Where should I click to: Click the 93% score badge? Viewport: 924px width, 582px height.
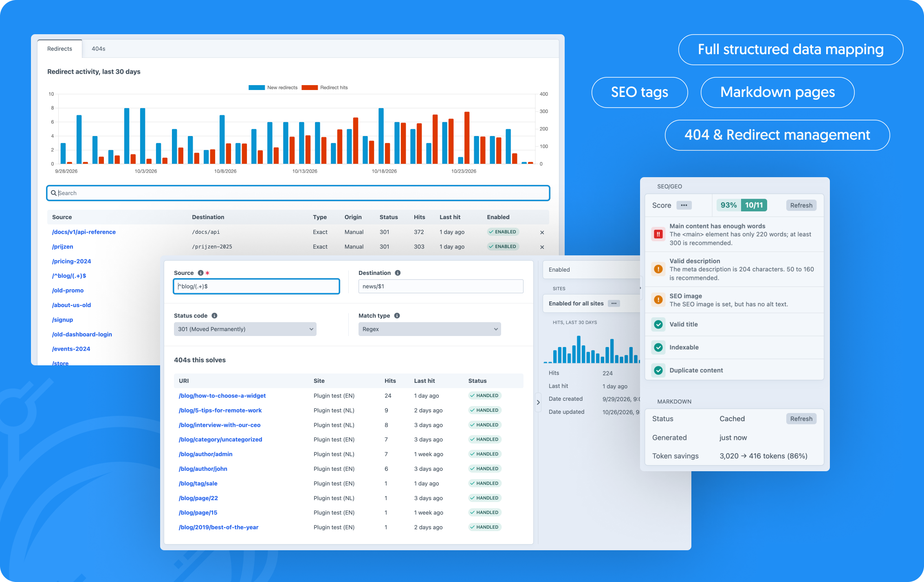coord(728,205)
